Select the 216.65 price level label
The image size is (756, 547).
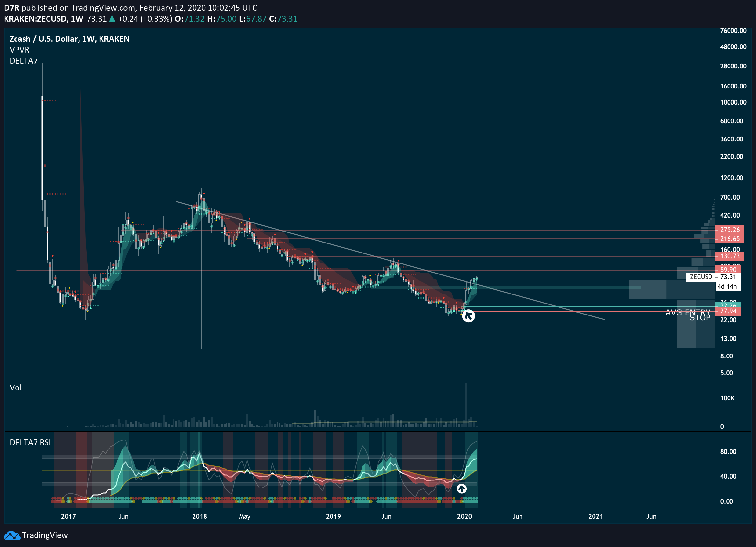(729, 239)
